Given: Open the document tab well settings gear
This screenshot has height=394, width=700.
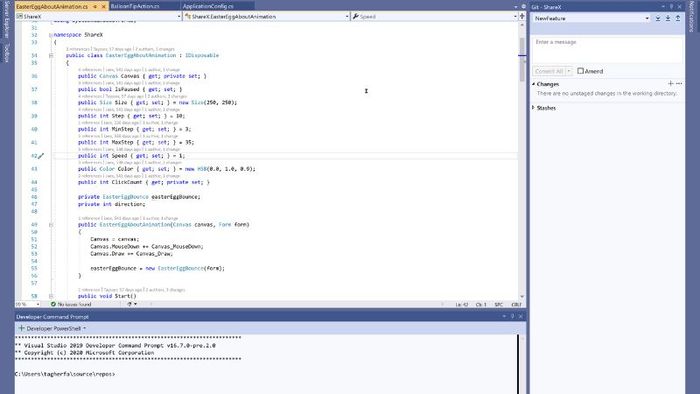Looking at the screenshot, I should 523,7.
